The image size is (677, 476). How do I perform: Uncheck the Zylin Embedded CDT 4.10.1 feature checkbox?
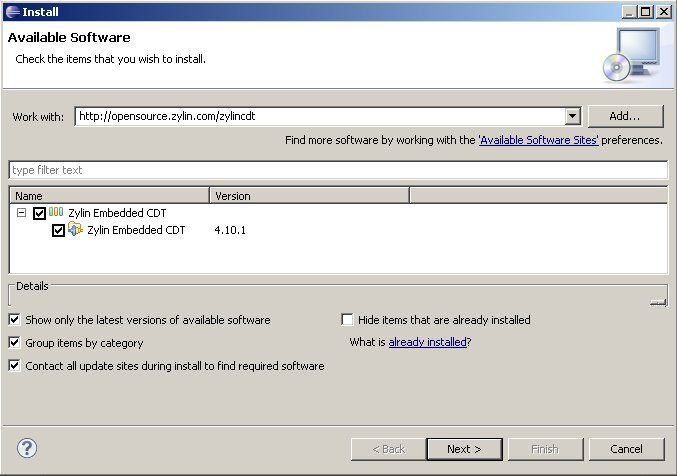(x=58, y=230)
